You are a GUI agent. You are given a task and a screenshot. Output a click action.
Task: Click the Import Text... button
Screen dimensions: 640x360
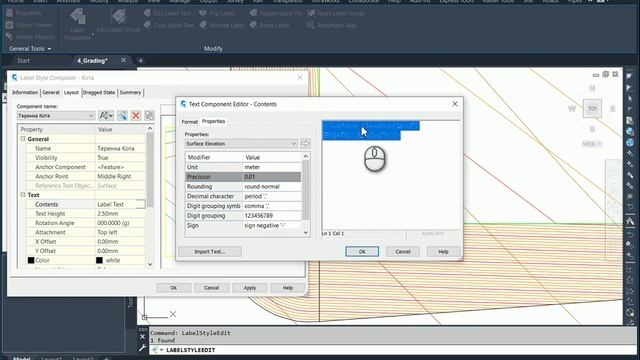pos(210,251)
